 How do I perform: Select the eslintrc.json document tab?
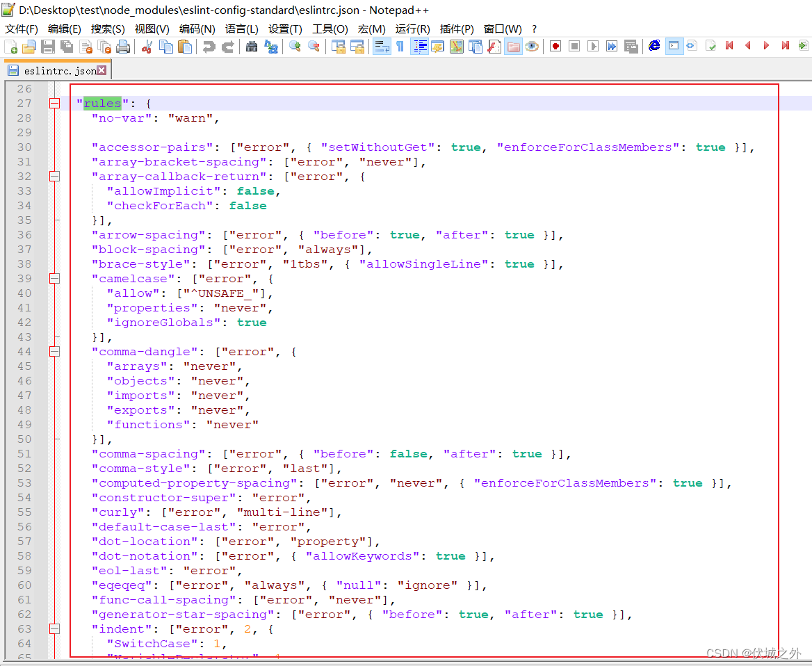pos(59,70)
